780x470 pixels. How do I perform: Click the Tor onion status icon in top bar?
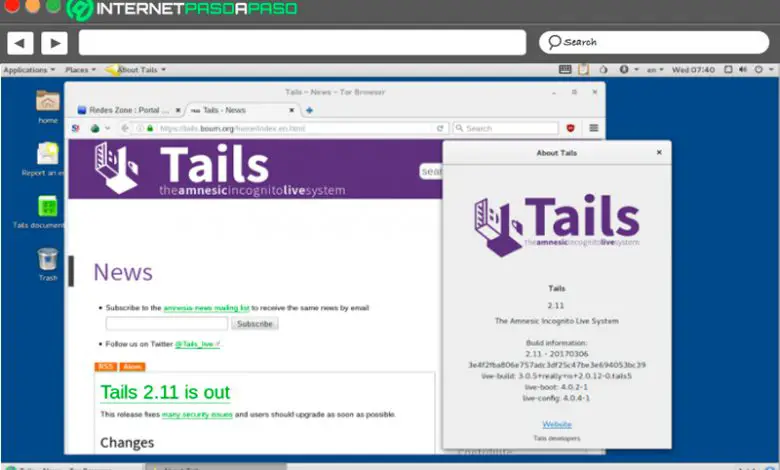pyautogui.click(x=603, y=70)
